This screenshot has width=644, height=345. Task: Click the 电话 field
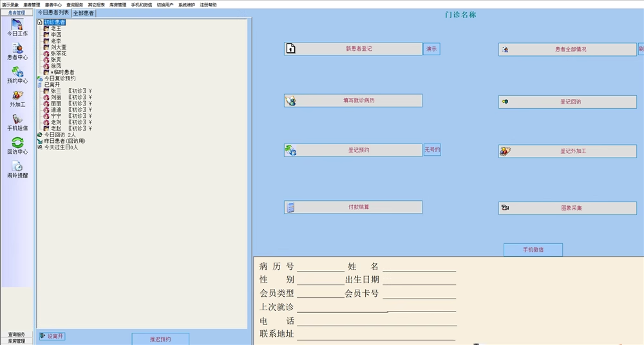[377, 321]
